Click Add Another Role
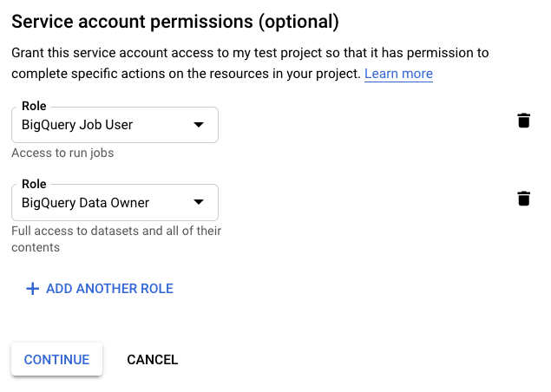Screen dimensions: 551x392 coord(100,289)
